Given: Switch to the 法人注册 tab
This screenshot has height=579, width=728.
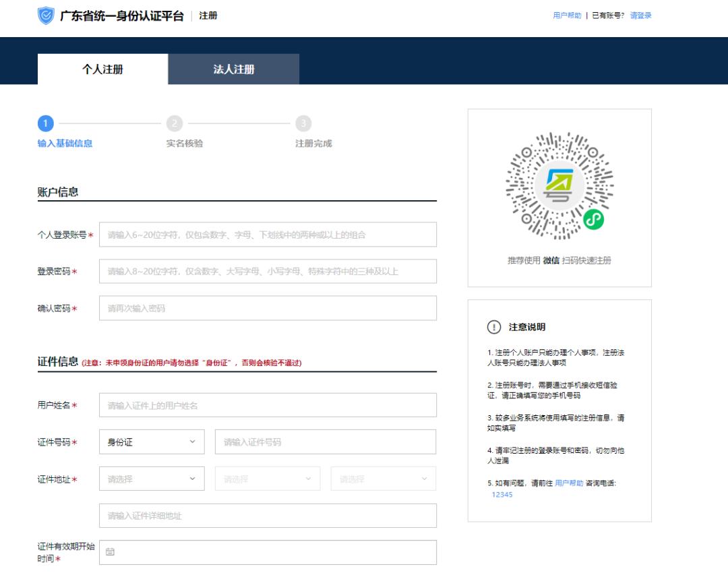Looking at the screenshot, I should 233,69.
